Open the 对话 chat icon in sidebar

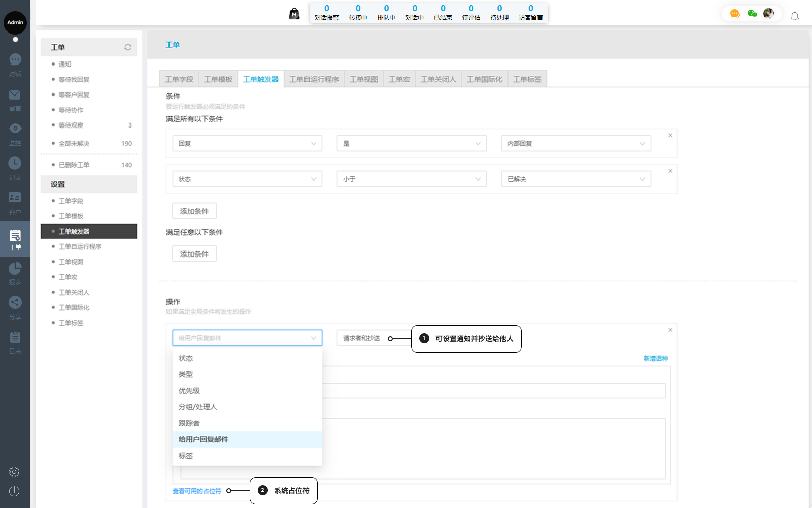(x=15, y=60)
